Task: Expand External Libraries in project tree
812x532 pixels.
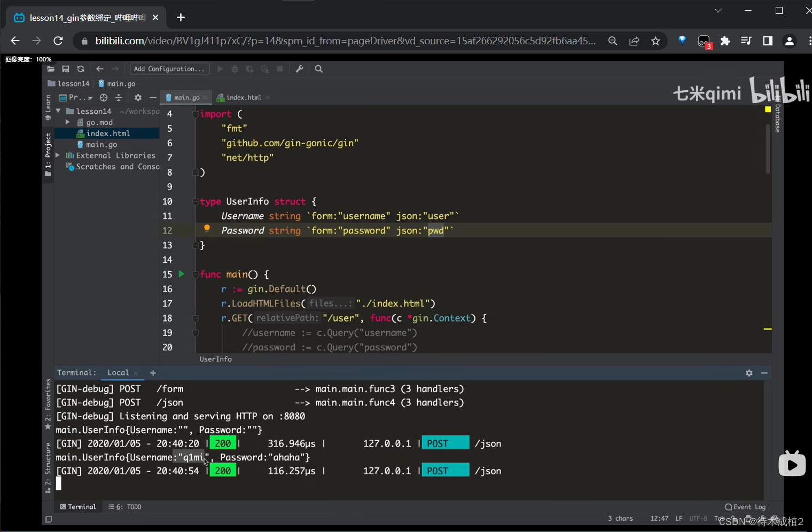Action: (58, 155)
